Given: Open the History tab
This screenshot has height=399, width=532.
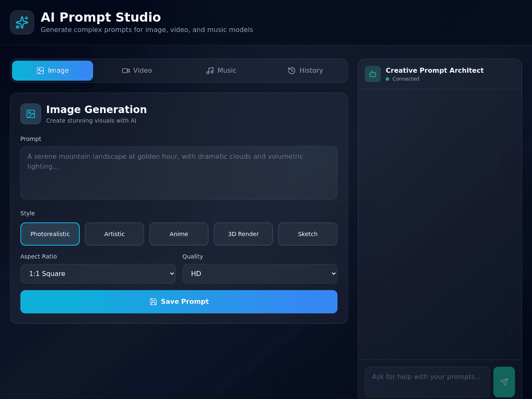Looking at the screenshot, I should [305, 71].
